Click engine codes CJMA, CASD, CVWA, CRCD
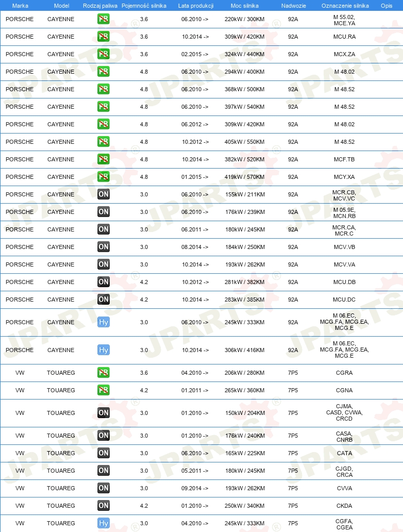 tap(344, 412)
